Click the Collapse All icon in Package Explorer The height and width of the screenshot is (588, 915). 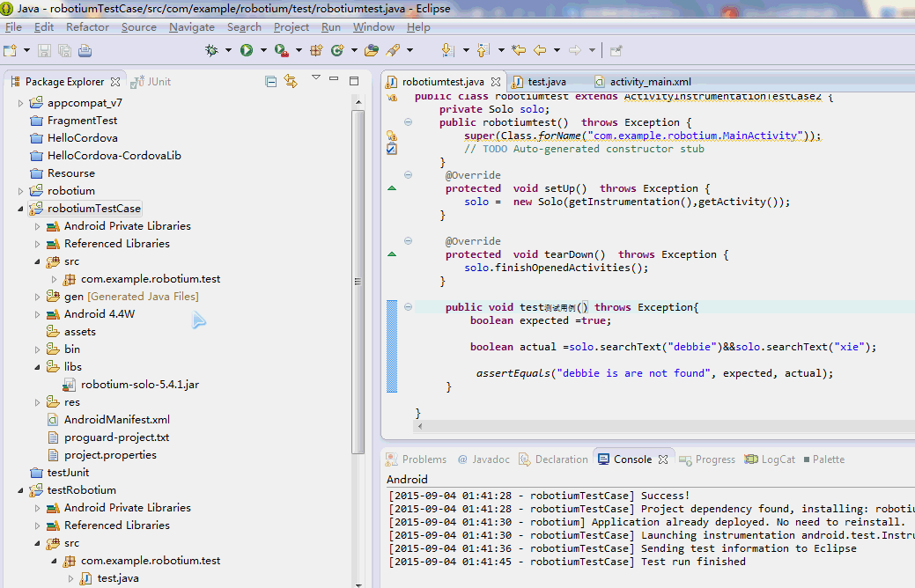pyautogui.click(x=270, y=82)
